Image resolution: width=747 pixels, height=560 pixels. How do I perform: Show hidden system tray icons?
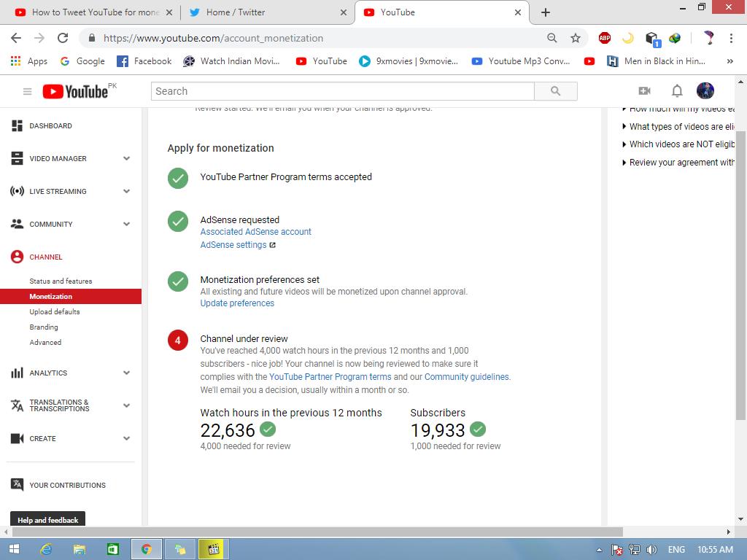point(599,550)
